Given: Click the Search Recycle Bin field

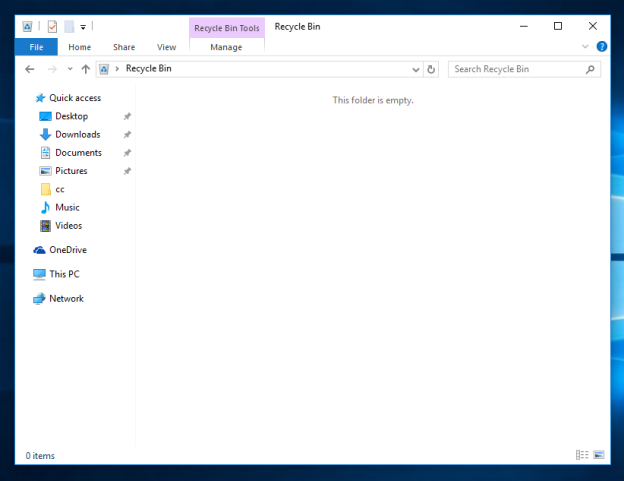Looking at the screenshot, I should [515, 69].
